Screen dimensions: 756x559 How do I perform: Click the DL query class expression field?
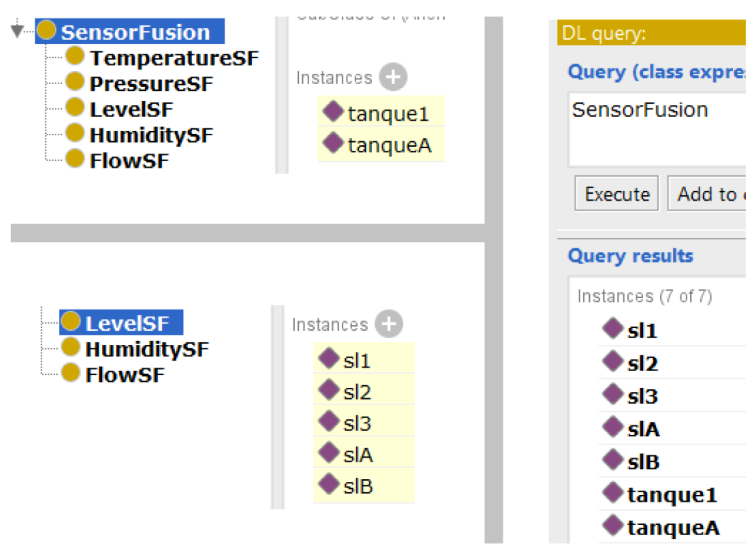pyautogui.click(x=656, y=129)
